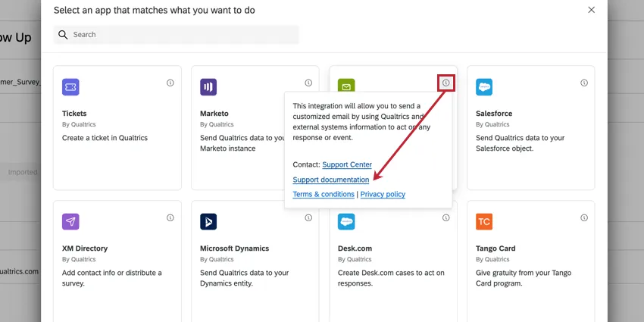The height and width of the screenshot is (322, 644).
Task: Click the highlighted info icon on Email card
Action: pos(446,83)
